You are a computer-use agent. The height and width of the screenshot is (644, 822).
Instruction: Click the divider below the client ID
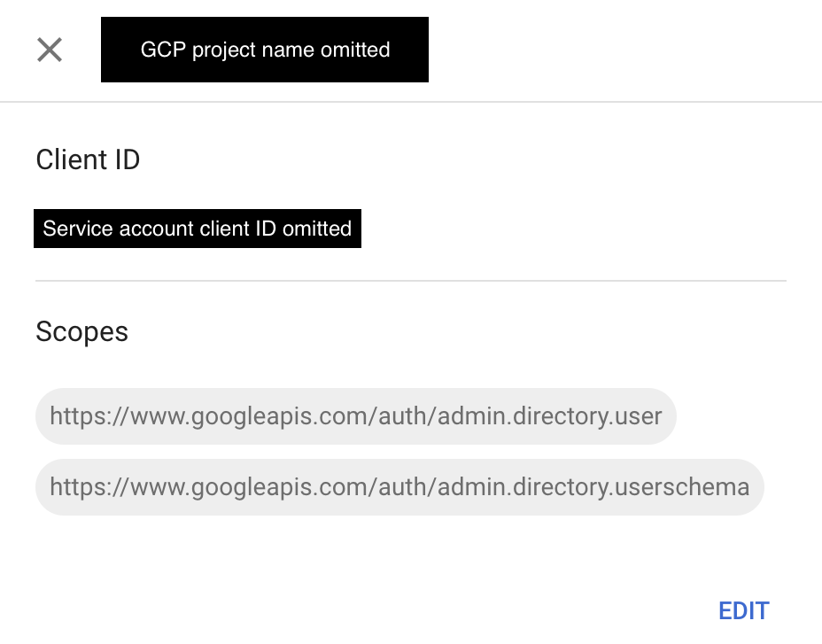(x=410, y=281)
